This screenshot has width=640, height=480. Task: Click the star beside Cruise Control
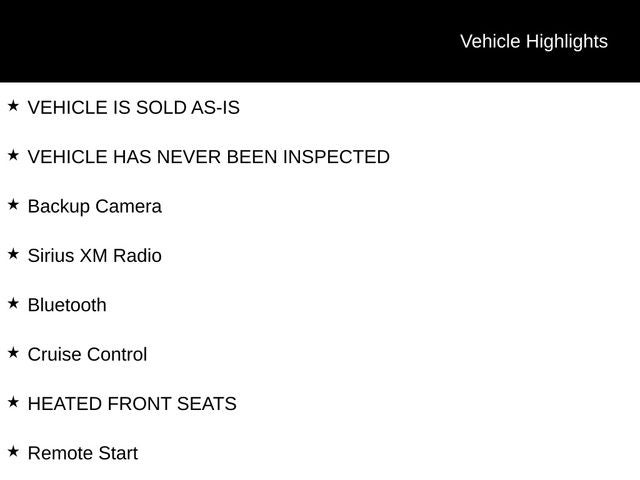13,352
